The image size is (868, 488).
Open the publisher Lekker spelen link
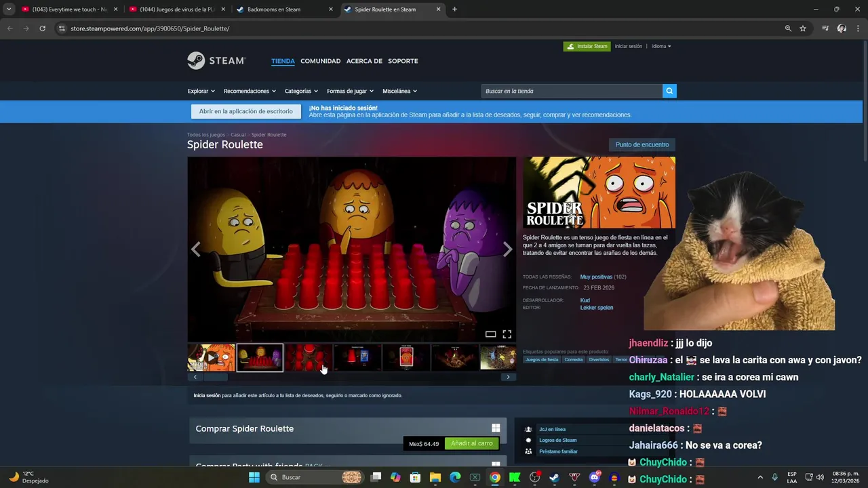(x=597, y=308)
